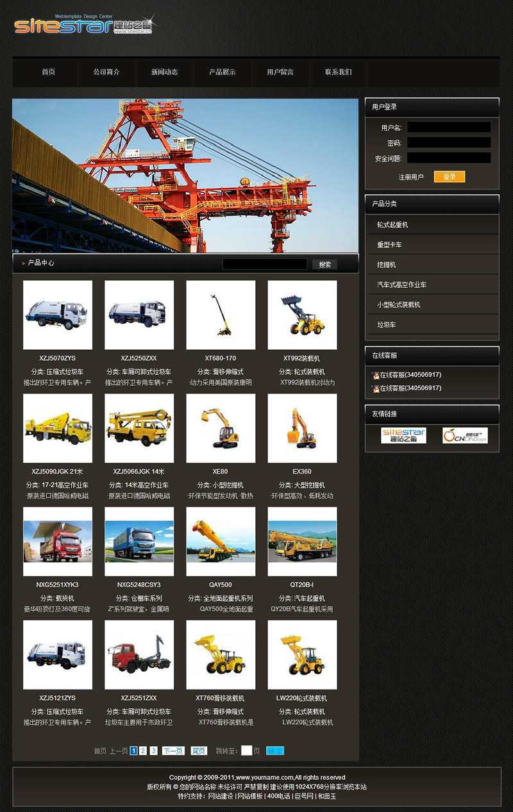Open the SiteStar friendly link banner
This screenshot has height=812, width=513.
(403, 436)
